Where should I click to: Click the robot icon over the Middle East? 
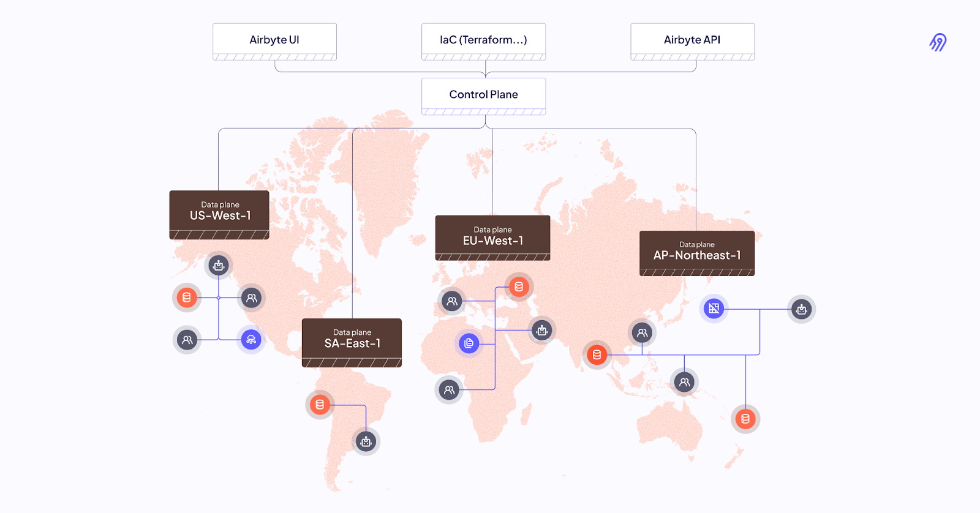pyautogui.click(x=542, y=331)
